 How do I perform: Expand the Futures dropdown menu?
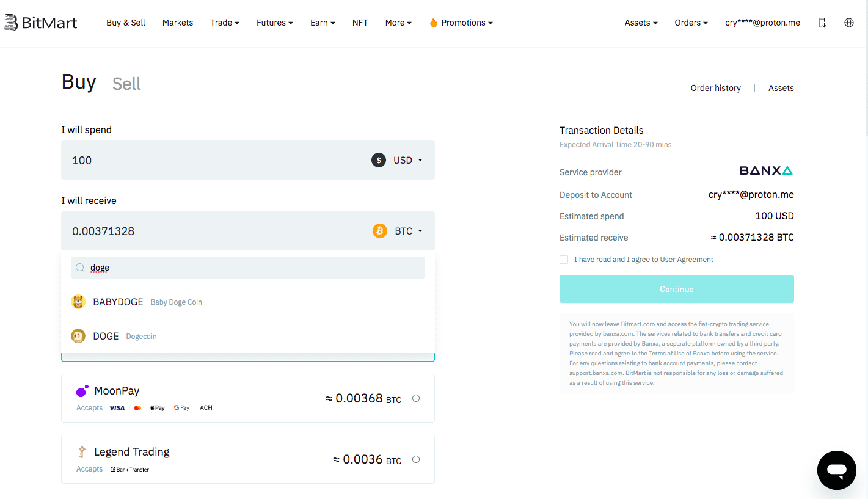coord(275,23)
